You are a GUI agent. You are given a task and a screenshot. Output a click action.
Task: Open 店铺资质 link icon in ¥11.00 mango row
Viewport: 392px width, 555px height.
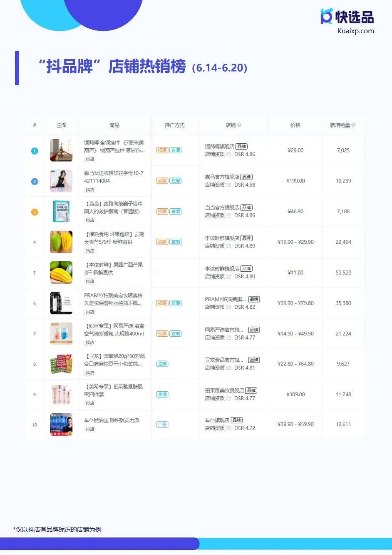[x=228, y=277]
